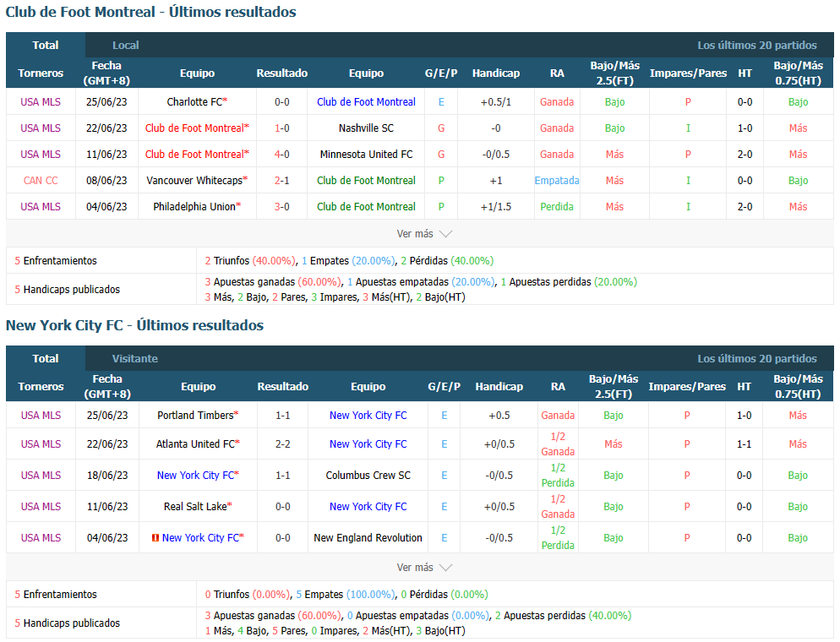Viewport: 840px width, 642px height.
Task: Open the Atlanta United FC team link
Action: (195, 443)
